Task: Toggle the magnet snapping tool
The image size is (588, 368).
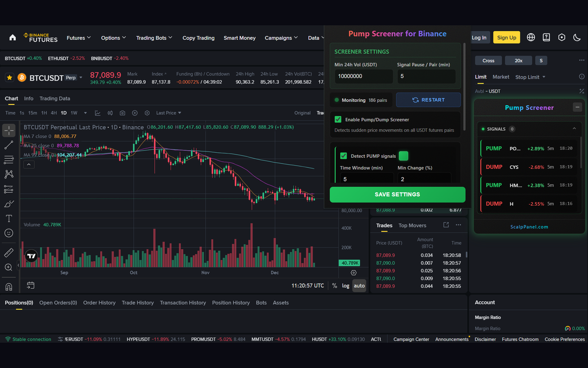Action: 9,287
